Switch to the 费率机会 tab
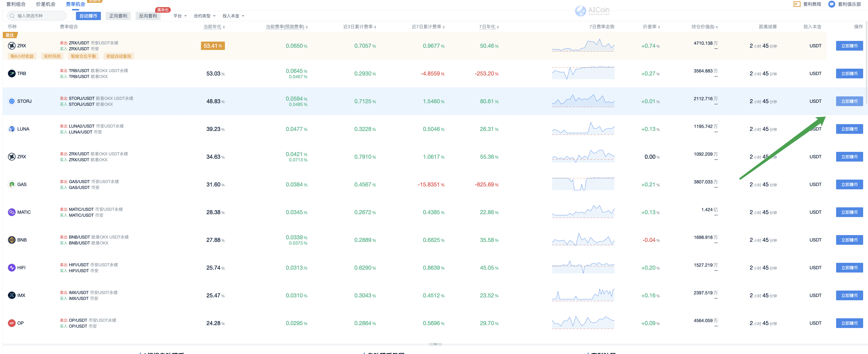Screen dimensions: 868x354 (75, 4)
